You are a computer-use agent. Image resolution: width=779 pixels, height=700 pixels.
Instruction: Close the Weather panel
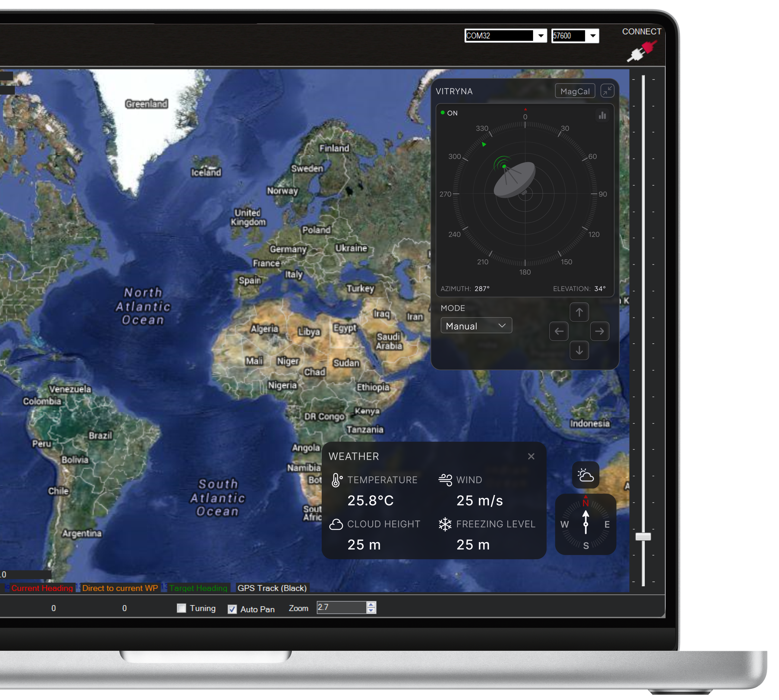(531, 456)
